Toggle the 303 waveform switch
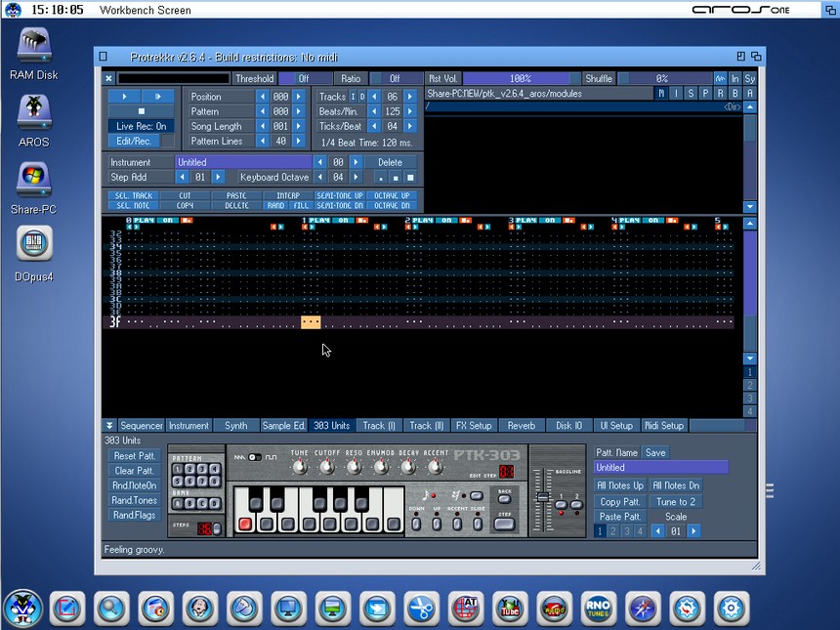Viewport: 840px width, 630px height. [254, 457]
